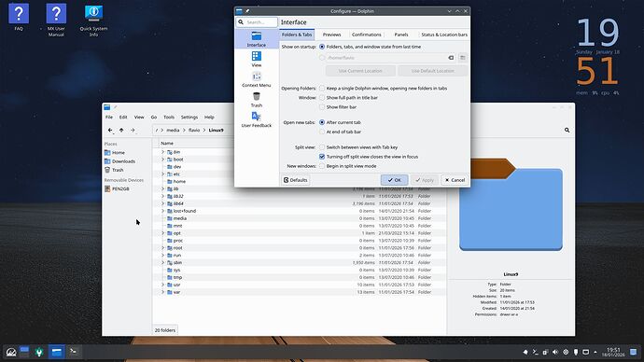Click the search magnifier in Dolphin toolbar

point(567,130)
